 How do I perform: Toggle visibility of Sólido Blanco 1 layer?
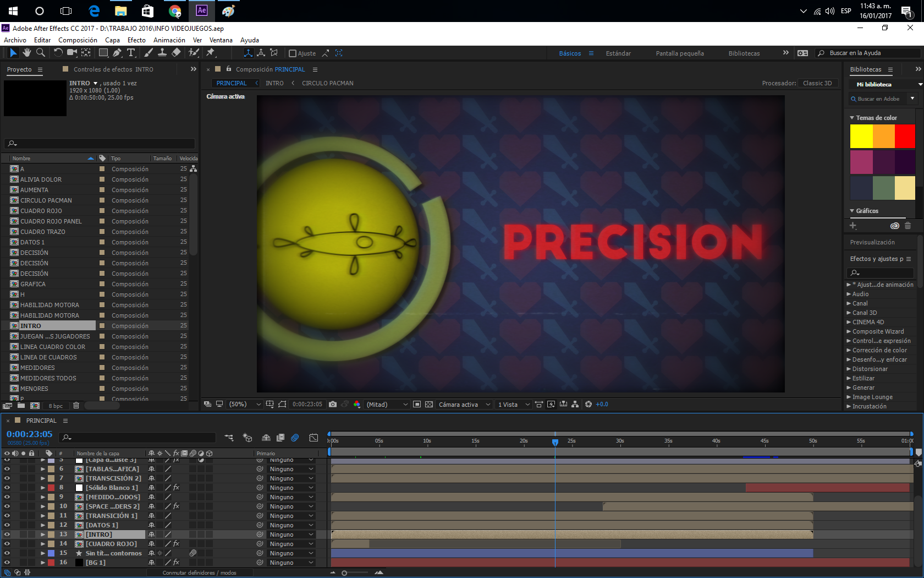click(7, 488)
